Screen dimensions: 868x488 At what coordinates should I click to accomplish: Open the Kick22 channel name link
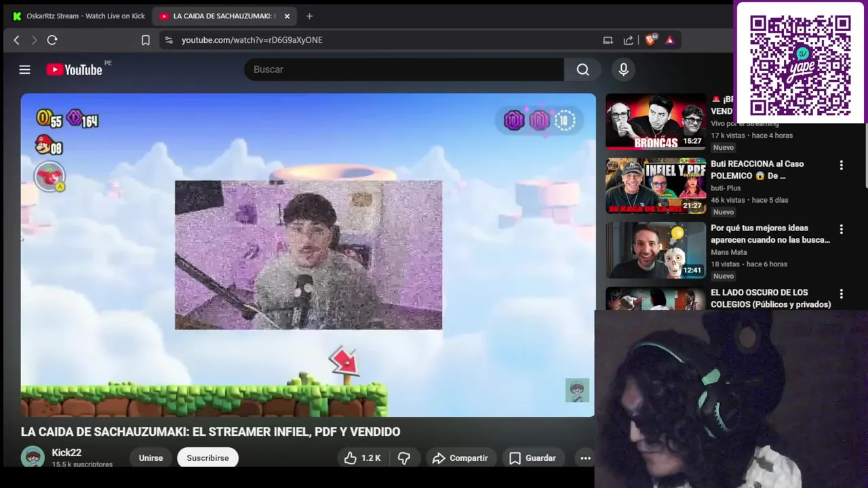click(66, 453)
